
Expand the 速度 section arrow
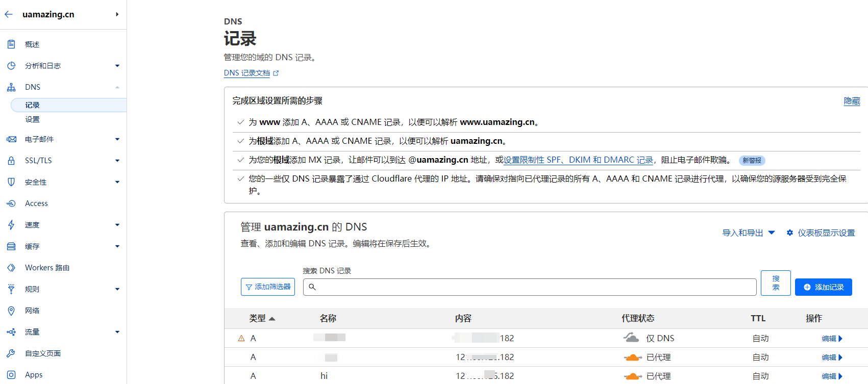[x=117, y=225]
